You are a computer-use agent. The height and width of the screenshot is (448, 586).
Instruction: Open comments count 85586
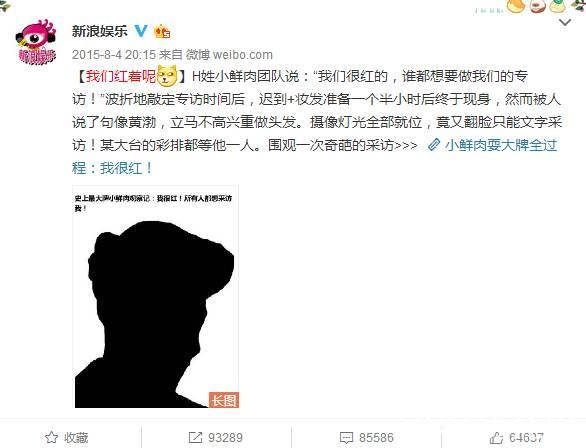[x=376, y=438]
